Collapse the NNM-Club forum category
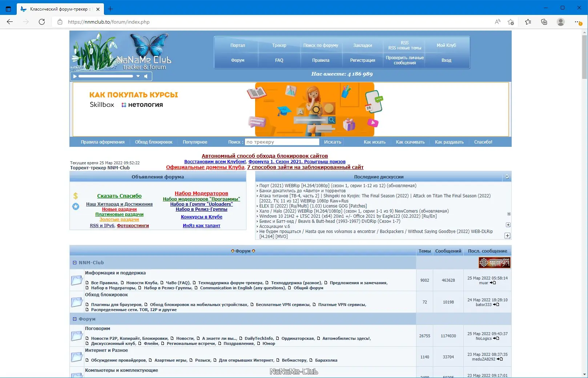Screen dimensions: 588x378 (74, 262)
